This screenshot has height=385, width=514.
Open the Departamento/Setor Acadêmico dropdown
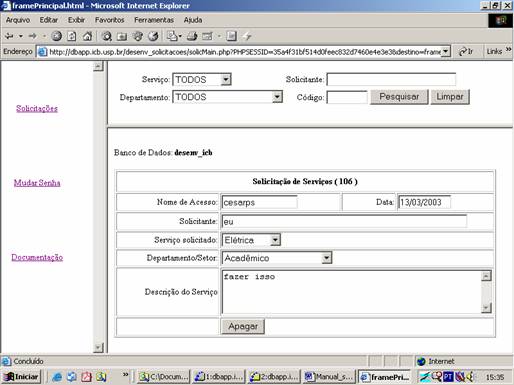click(x=277, y=258)
